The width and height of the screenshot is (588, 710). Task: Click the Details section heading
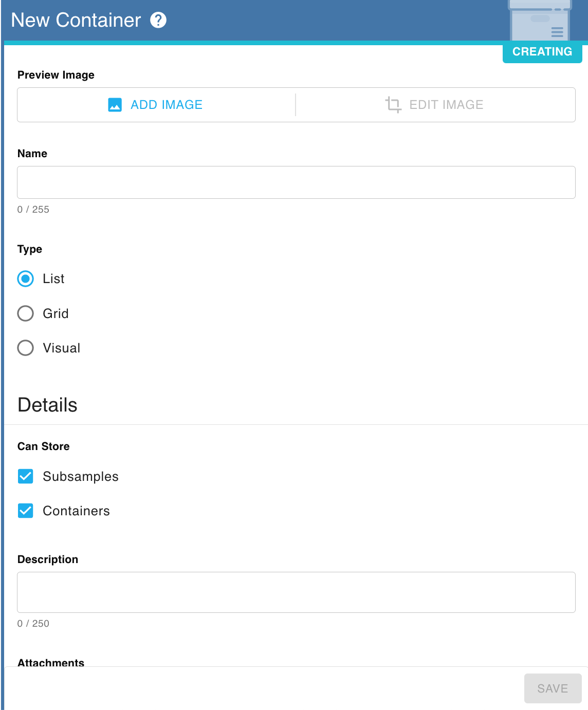47,405
